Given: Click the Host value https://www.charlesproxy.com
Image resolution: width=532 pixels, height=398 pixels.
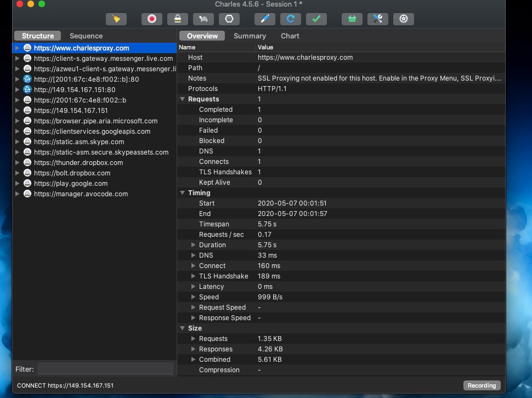Looking at the screenshot, I should tap(305, 58).
